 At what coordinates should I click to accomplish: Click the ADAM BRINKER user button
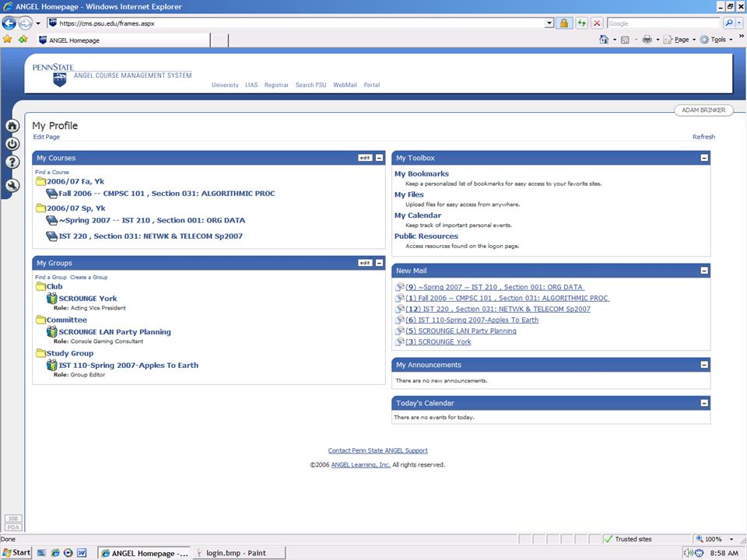pos(703,110)
